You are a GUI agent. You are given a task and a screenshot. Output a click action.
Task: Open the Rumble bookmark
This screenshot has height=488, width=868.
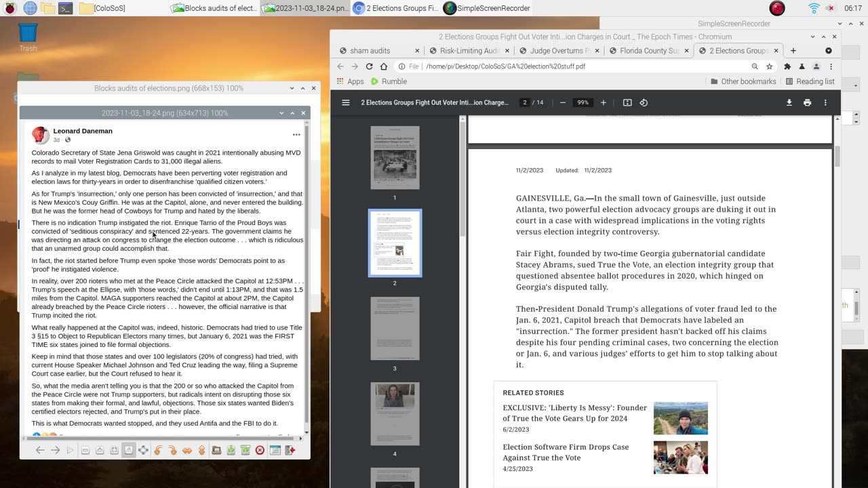pos(389,81)
